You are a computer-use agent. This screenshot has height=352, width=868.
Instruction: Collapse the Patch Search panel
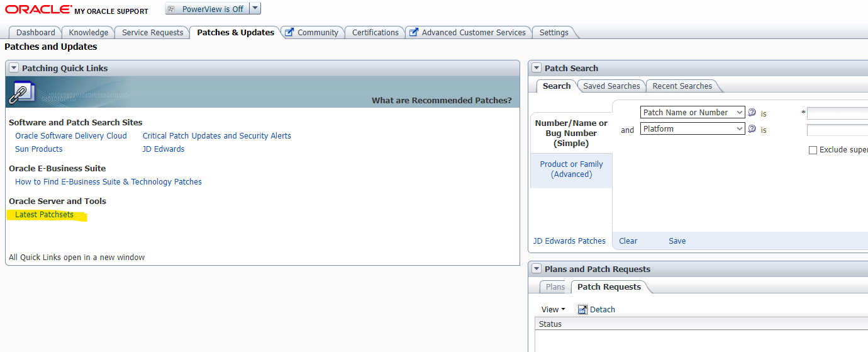(536, 68)
